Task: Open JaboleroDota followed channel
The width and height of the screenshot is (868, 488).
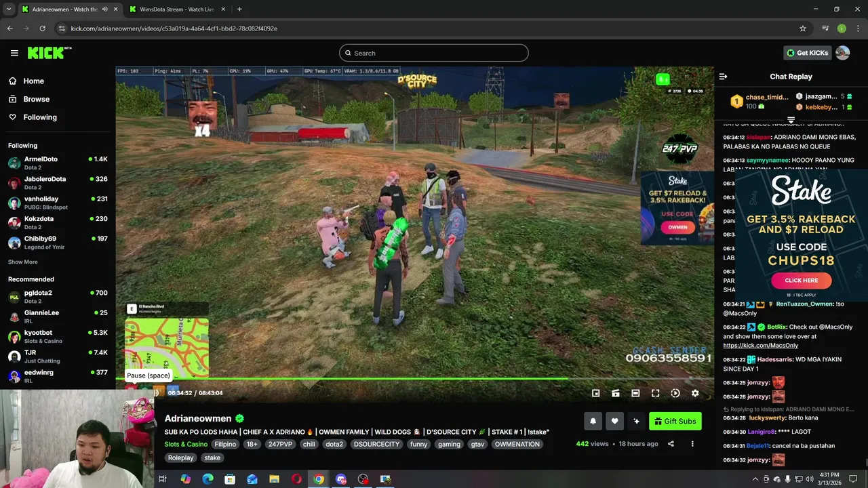Action: coord(58,183)
